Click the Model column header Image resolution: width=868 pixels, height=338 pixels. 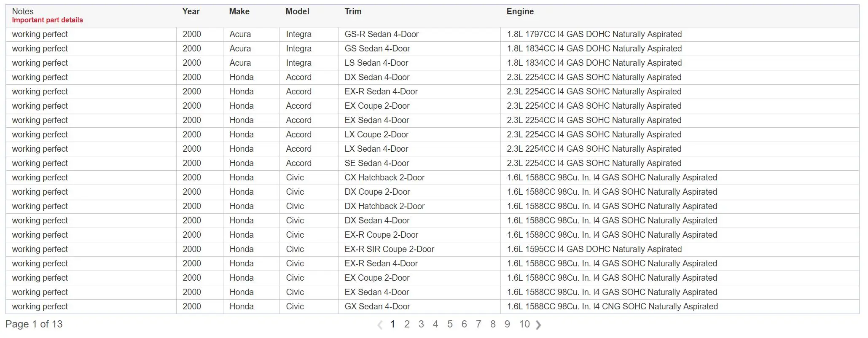pos(298,11)
